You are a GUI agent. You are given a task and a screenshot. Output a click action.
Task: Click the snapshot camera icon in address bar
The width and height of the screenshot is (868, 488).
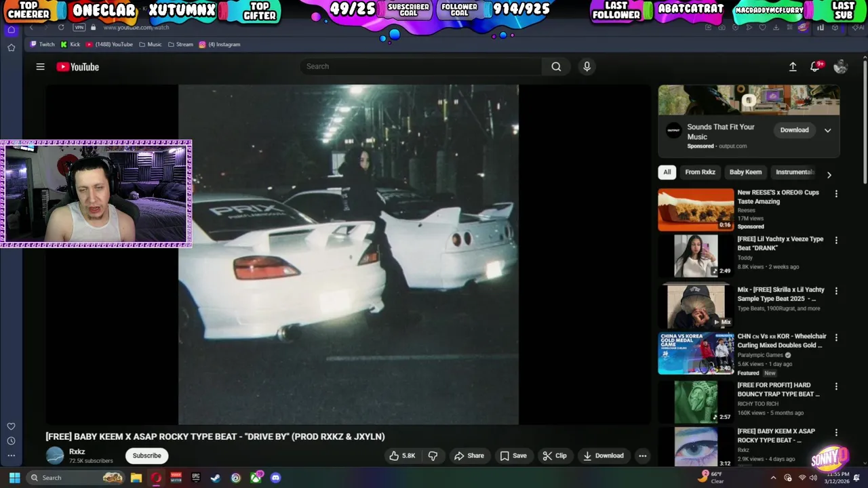point(722,28)
